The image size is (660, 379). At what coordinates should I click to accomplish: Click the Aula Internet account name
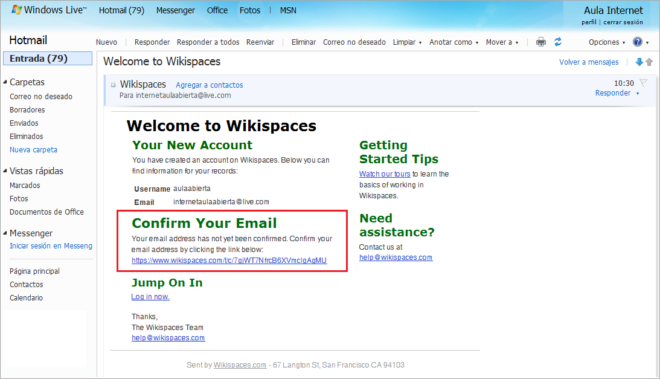click(613, 10)
